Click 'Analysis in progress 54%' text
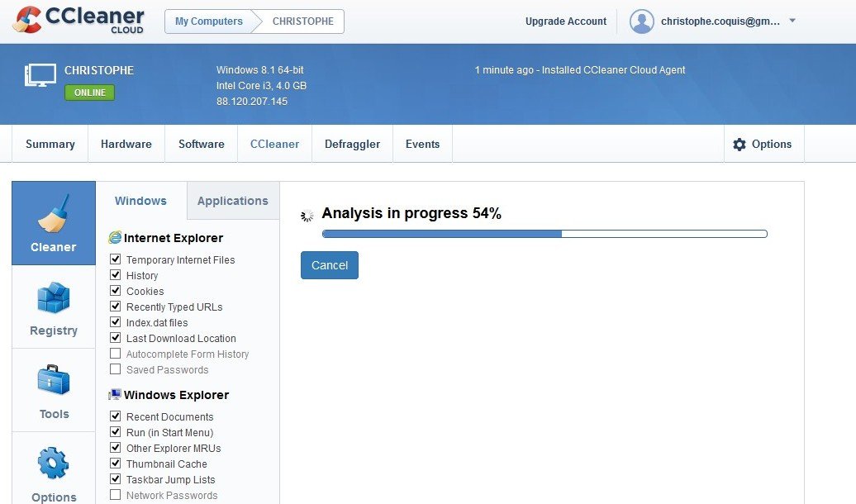The width and height of the screenshot is (856, 504). [x=411, y=213]
